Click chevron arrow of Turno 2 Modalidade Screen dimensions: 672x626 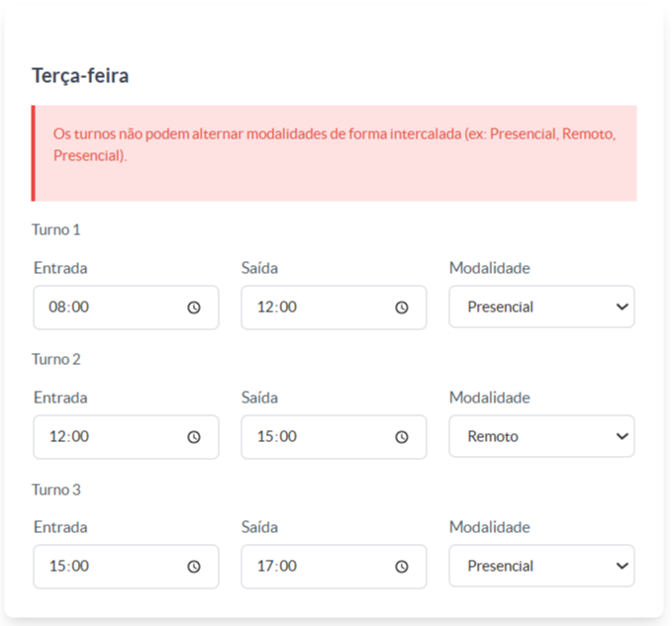point(623,436)
